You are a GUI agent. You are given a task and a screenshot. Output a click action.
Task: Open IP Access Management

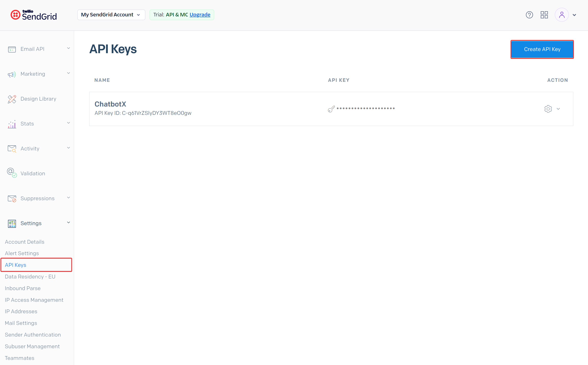point(34,300)
